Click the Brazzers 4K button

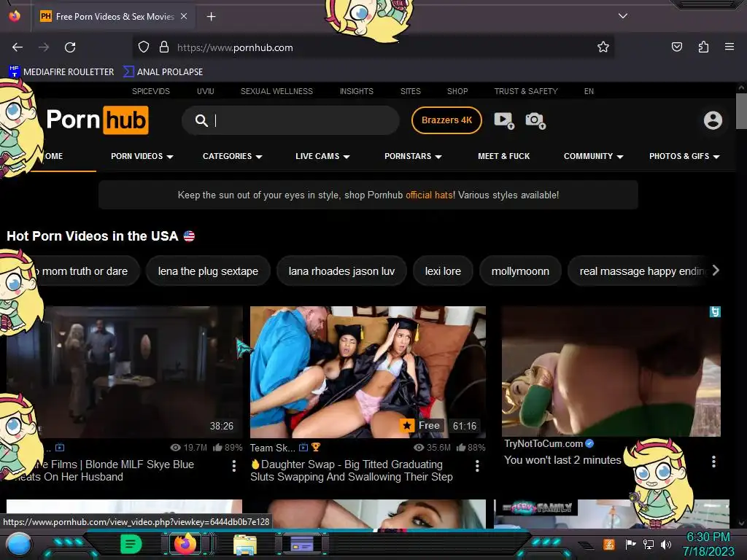point(446,120)
